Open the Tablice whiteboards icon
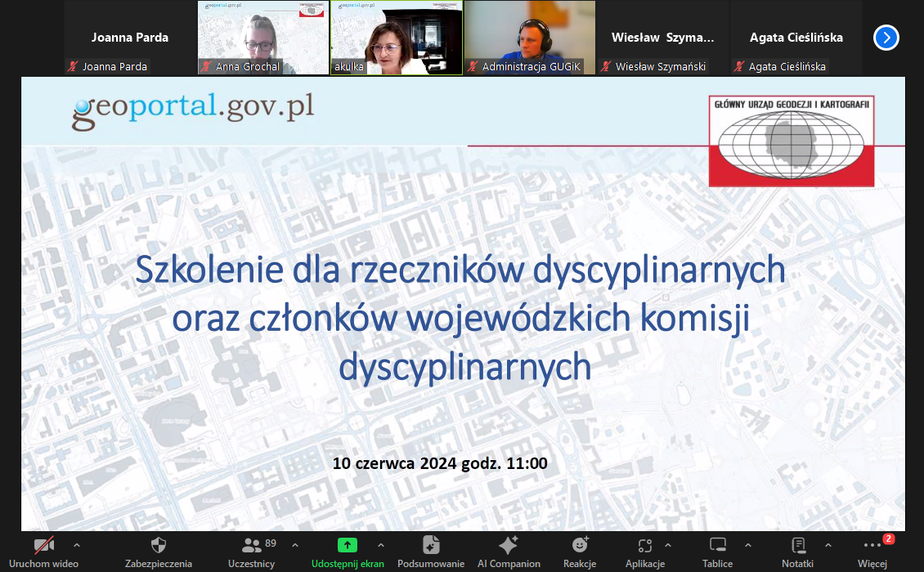 click(x=717, y=546)
